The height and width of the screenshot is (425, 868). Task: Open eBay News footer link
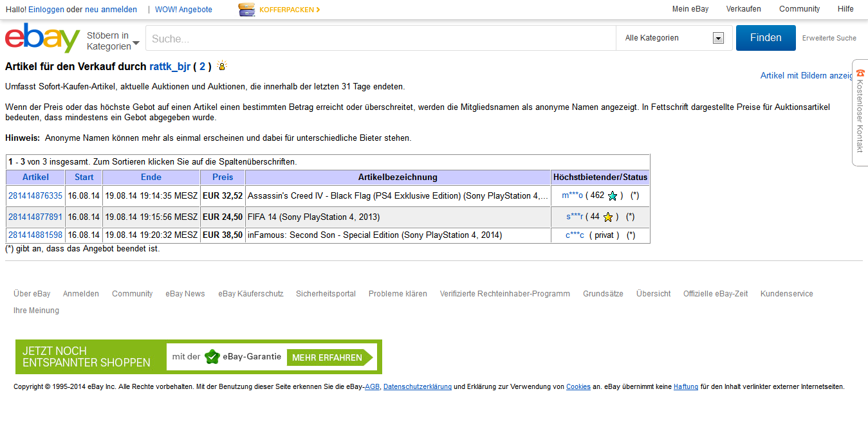pos(185,294)
